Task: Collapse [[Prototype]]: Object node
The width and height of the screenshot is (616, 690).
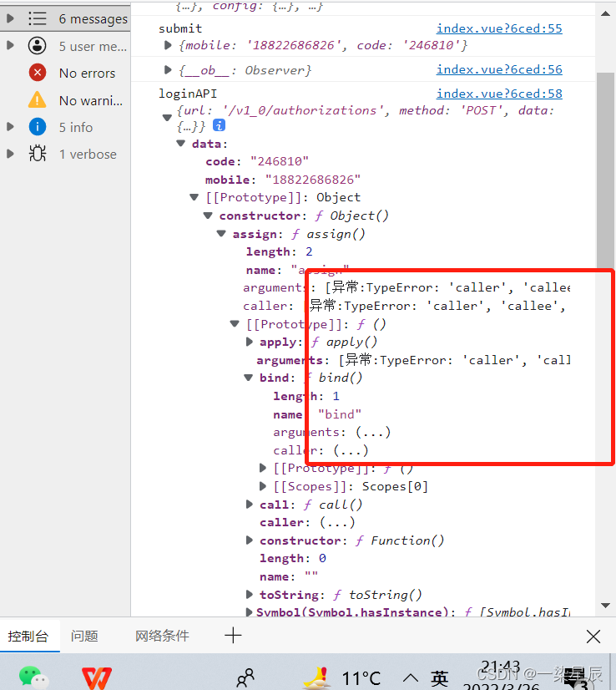Action: [194, 197]
